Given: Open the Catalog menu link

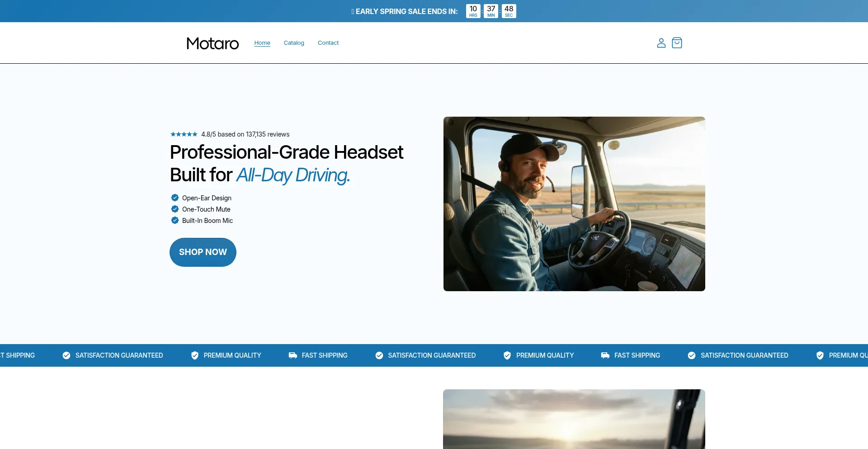Looking at the screenshot, I should [294, 43].
